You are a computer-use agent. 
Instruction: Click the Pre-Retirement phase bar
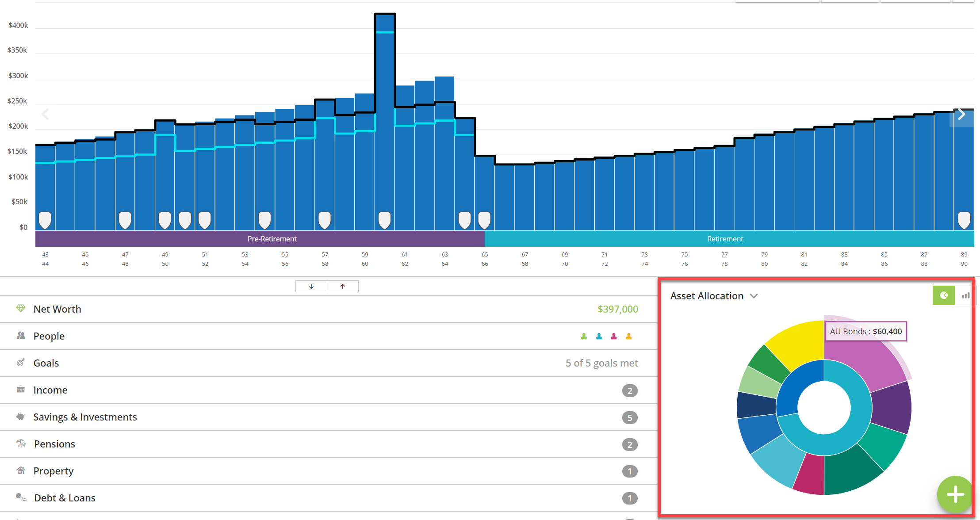[x=260, y=239]
